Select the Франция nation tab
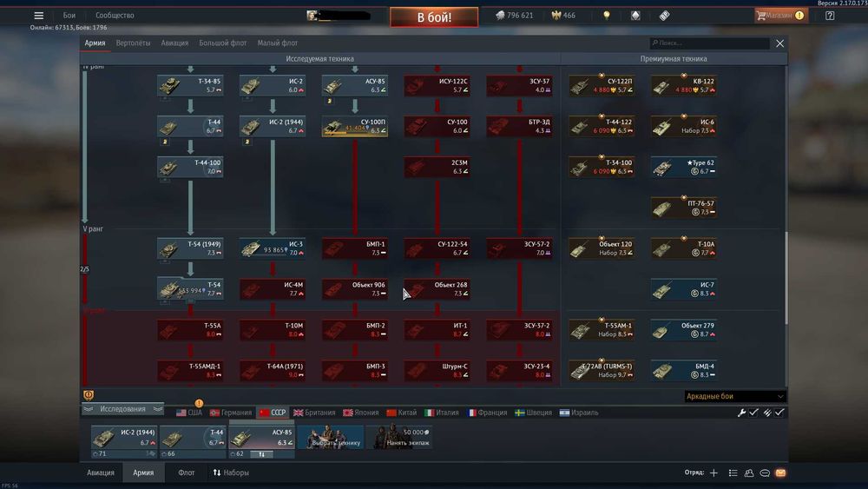Viewport: 868px width, 489px height. 487,413
